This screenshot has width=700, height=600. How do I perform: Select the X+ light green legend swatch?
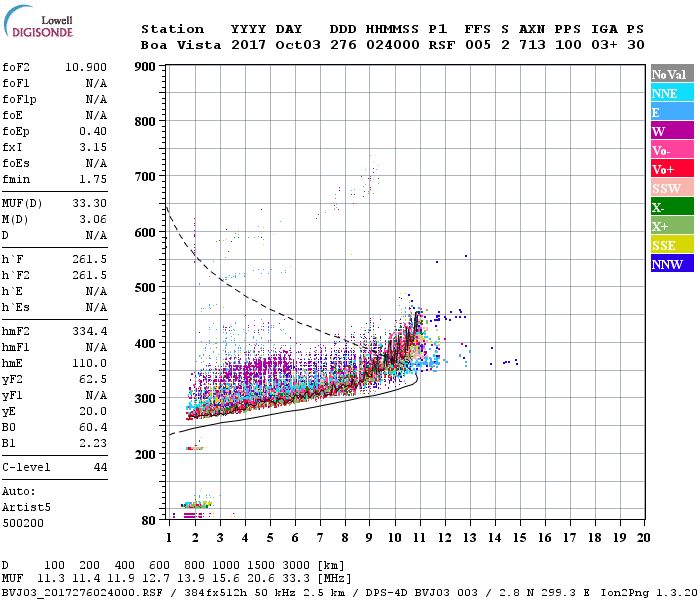(x=672, y=225)
